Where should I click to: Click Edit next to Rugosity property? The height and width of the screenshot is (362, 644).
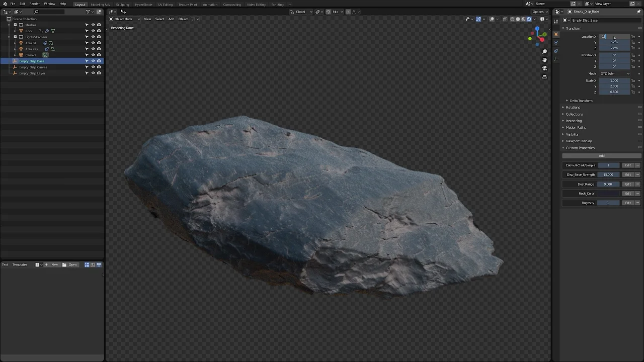click(628, 203)
